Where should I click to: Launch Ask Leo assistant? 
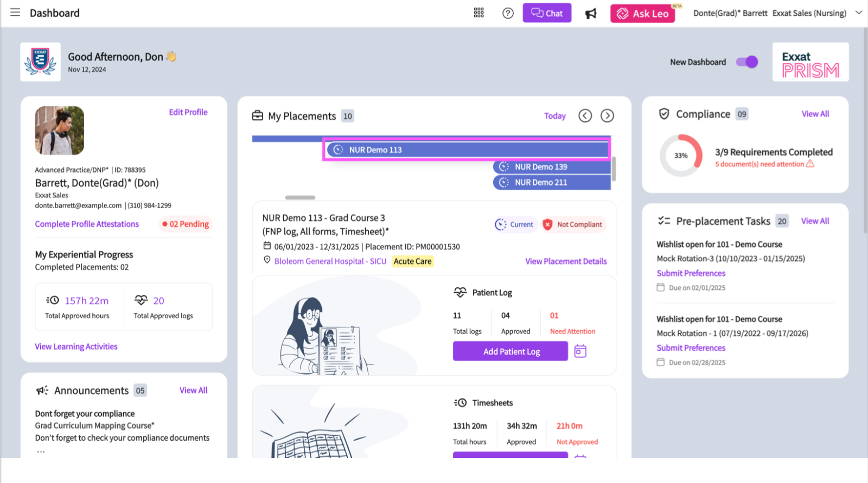(x=642, y=14)
